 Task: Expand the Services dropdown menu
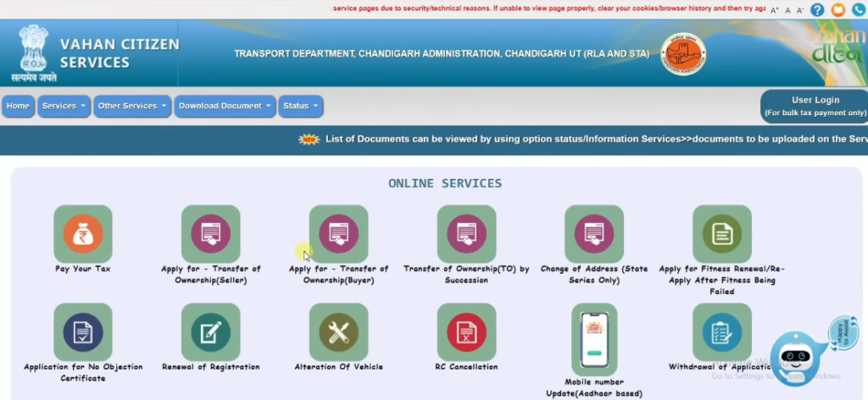click(x=64, y=106)
